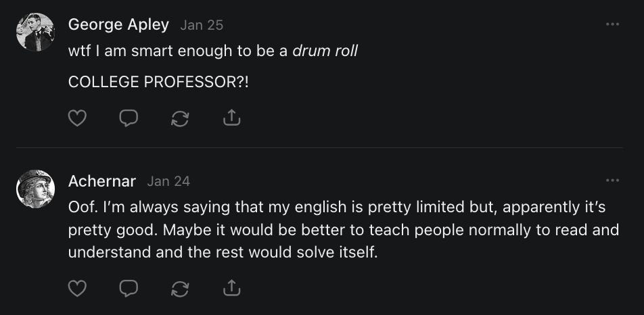Expand the three-dot menu on Achernar's comment
The height and width of the screenshot is (315, 644).
point(612,180)
